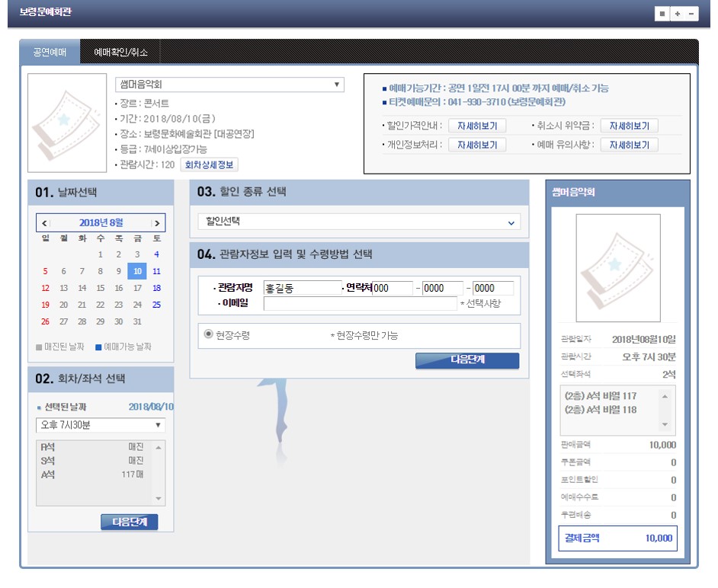Click the plus icon in title bar

(x=677, y=14)
